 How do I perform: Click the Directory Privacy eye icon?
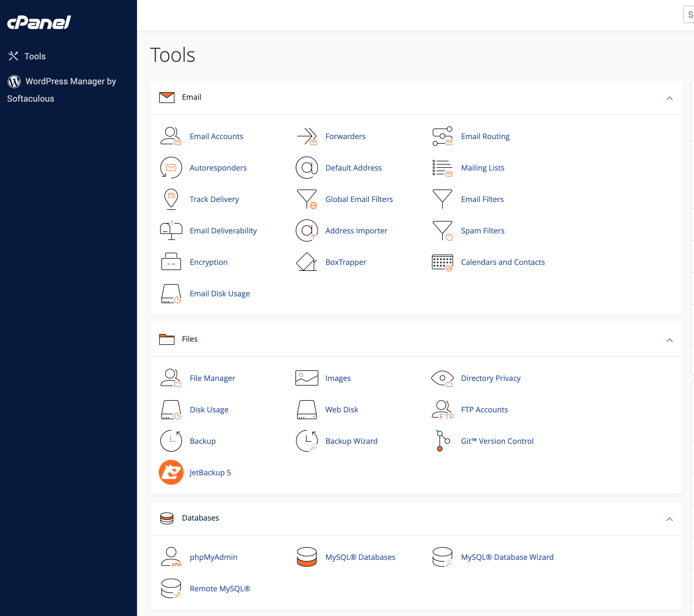click(x=442, y=378)
